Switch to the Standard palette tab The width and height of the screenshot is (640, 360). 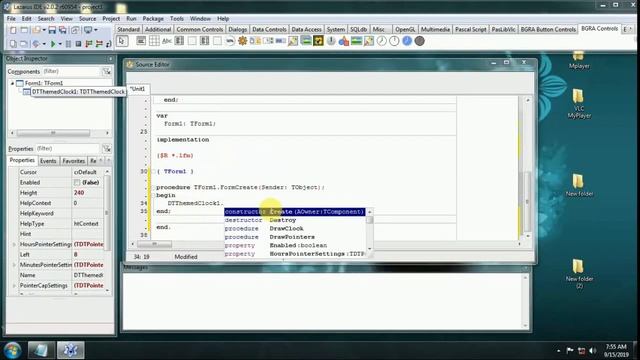coord(129,29)
